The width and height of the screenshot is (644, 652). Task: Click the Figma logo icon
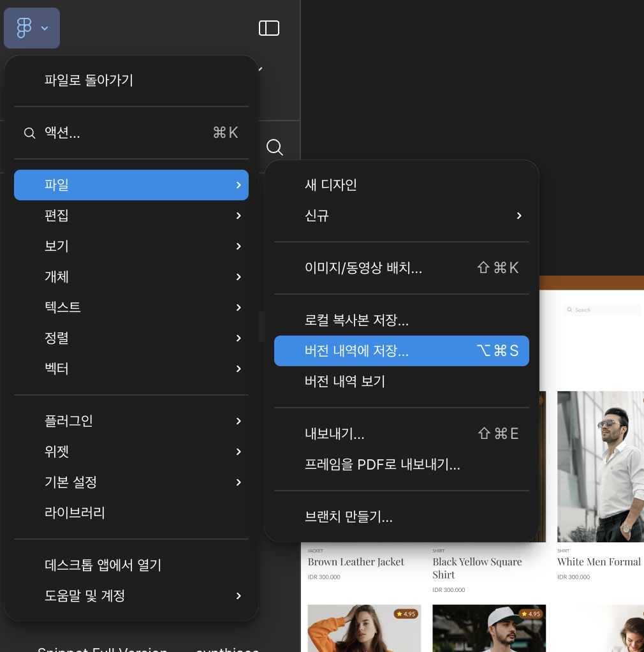pos(24,28)
